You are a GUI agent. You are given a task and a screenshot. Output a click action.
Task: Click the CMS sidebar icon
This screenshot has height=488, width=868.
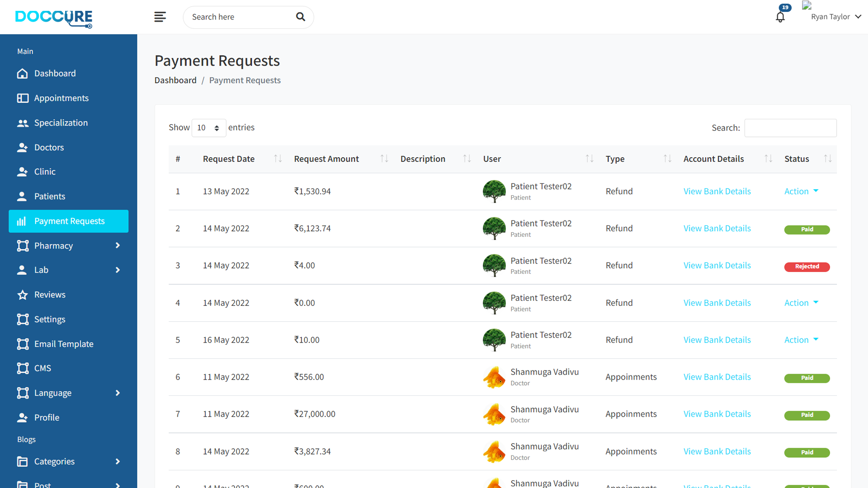coord(23,368)
